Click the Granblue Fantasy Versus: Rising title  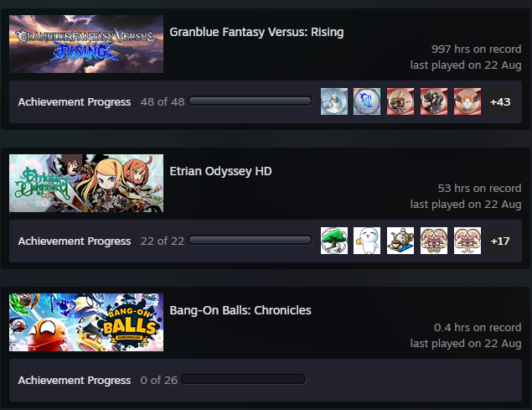click(x=256, y=32)
